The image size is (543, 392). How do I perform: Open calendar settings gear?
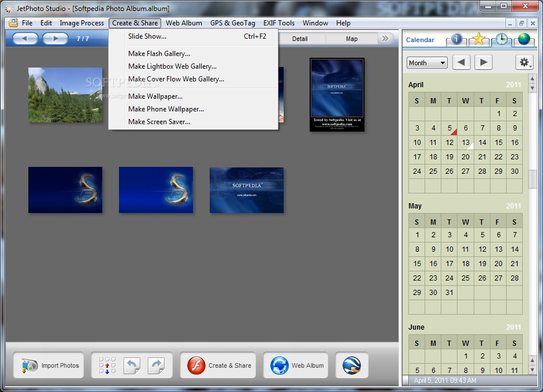(x=525, y=62)
